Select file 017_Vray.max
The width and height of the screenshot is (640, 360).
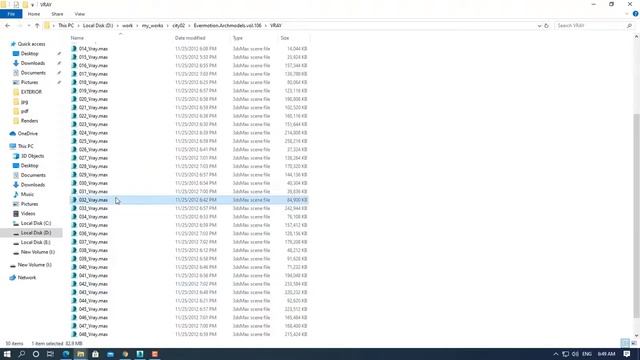coord(93,74)
